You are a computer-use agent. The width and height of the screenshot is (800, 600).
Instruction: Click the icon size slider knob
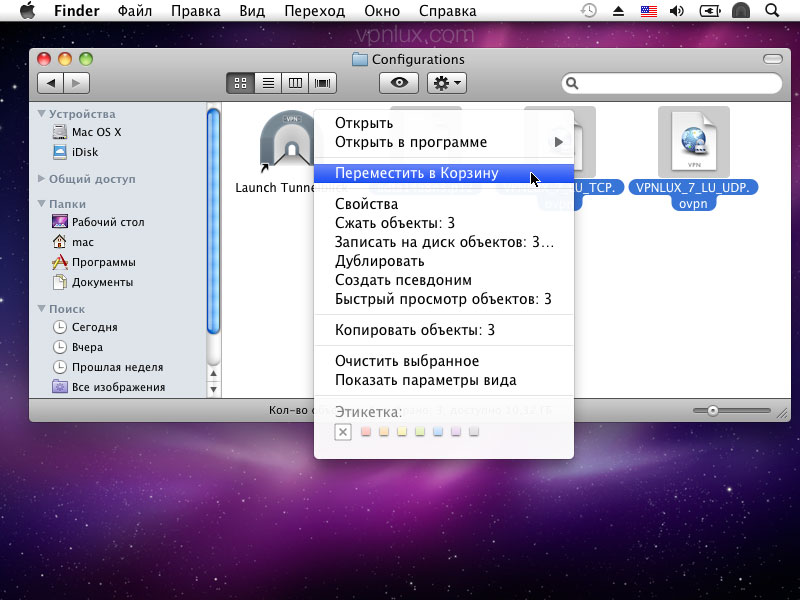point(713,411)
